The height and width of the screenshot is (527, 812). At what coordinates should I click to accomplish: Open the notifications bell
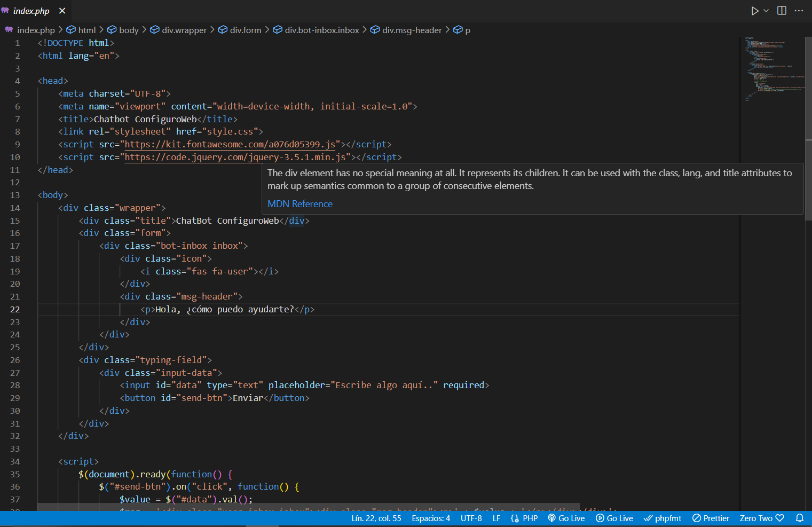pos(800,518)
